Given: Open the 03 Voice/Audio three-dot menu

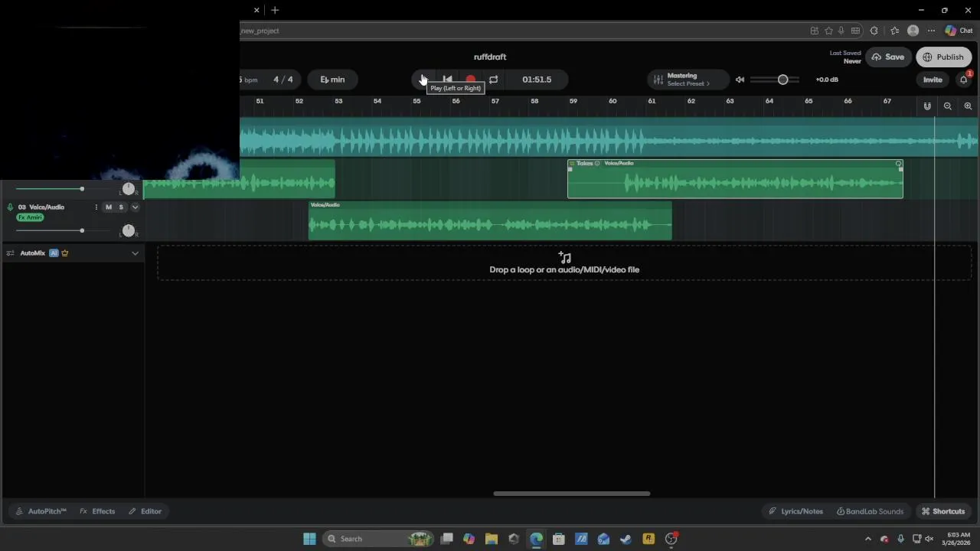Looking at the screenshot, I should (96, 207).
